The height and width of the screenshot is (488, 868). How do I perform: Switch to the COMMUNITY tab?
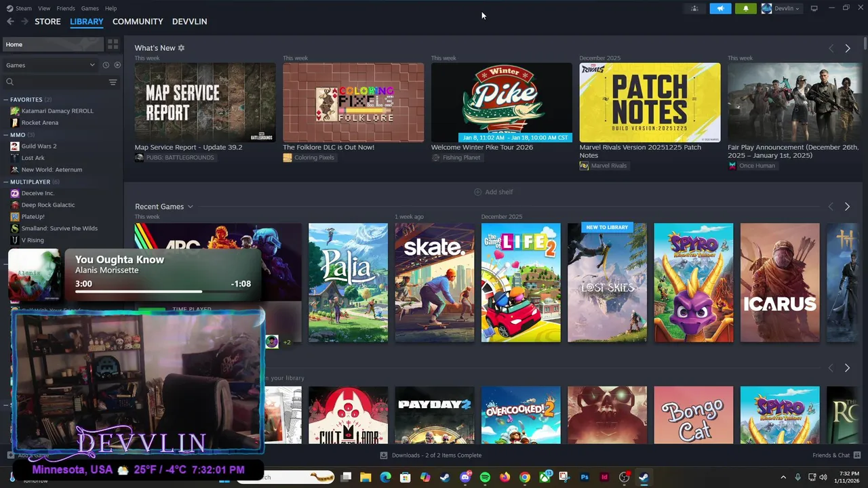(138, 22)
